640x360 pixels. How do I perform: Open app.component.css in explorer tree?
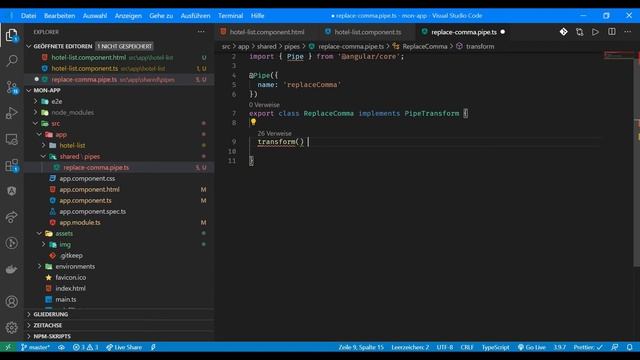tap(87, 178)
